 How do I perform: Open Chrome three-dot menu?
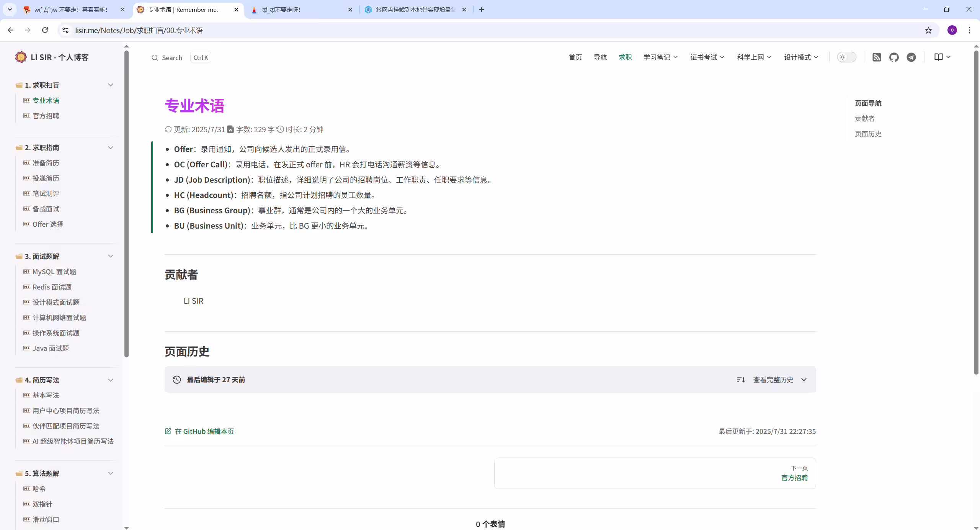(970, 30)
